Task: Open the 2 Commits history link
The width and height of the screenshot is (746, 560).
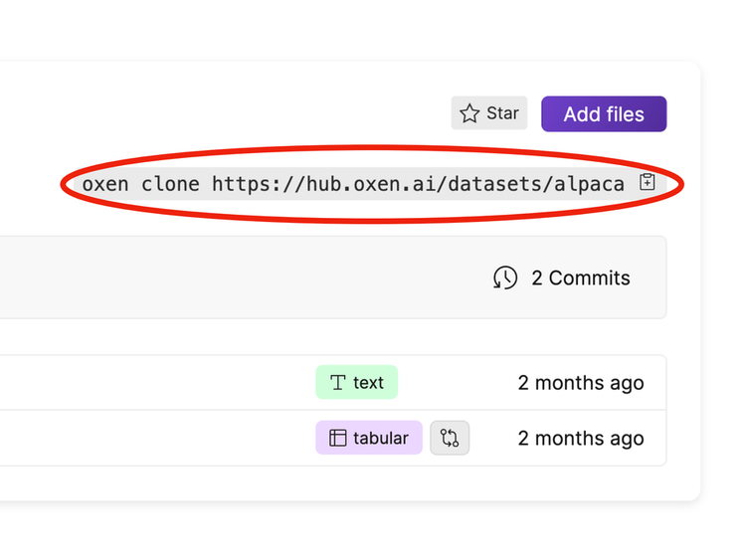Action: (561, 278)
